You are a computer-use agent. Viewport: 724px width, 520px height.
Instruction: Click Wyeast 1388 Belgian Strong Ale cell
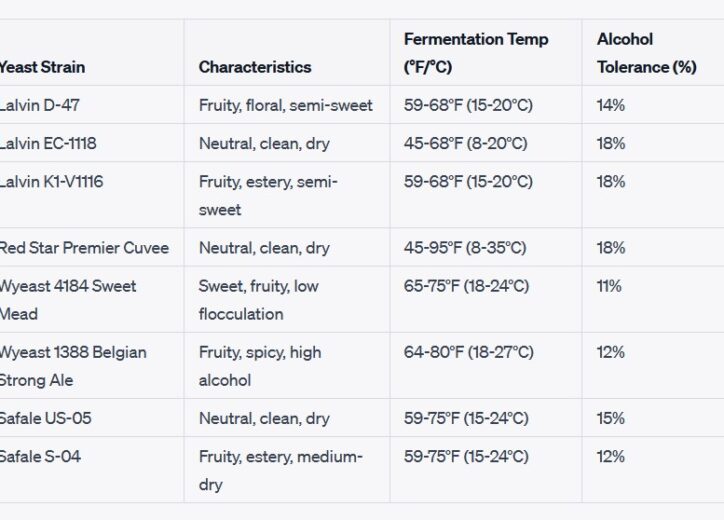(73, 366)
